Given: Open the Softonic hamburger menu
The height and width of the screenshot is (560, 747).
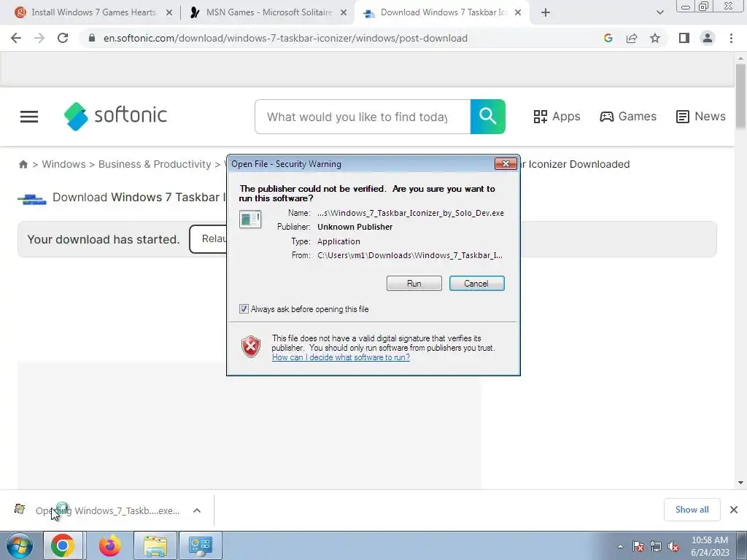Looking at the screenshot, I should pos(29,117).
